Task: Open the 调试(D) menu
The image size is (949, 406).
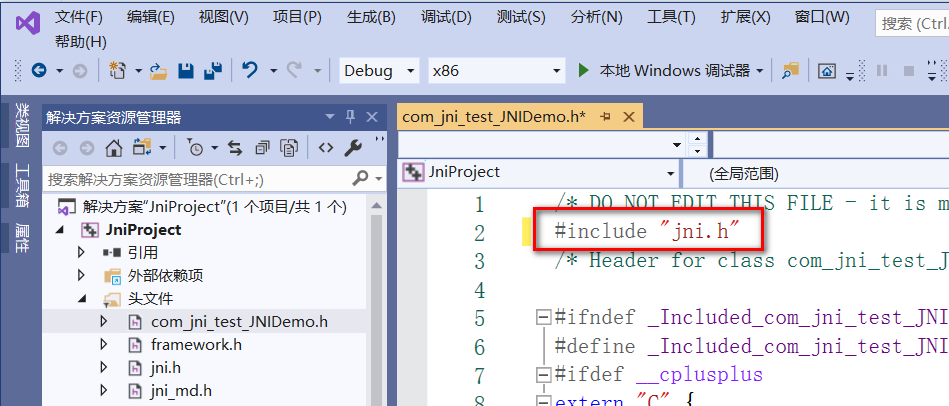Action: 446,17
